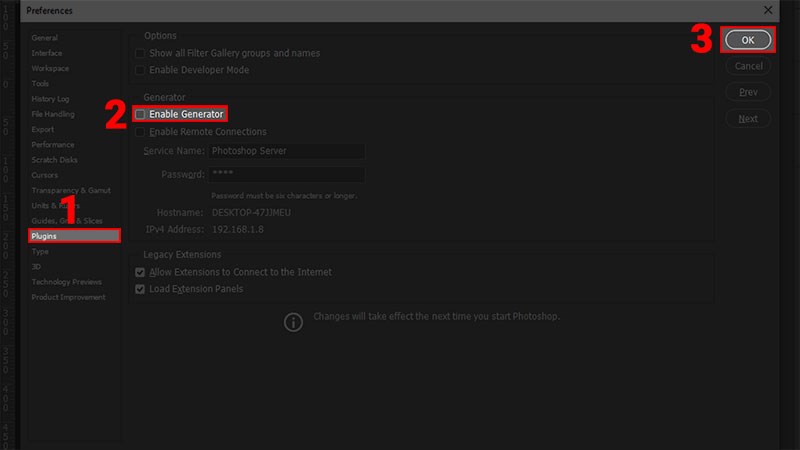Check Show all Filter Gallery groups and names
The height and width of the screenshot is (450, 800).
coord(140,53)
